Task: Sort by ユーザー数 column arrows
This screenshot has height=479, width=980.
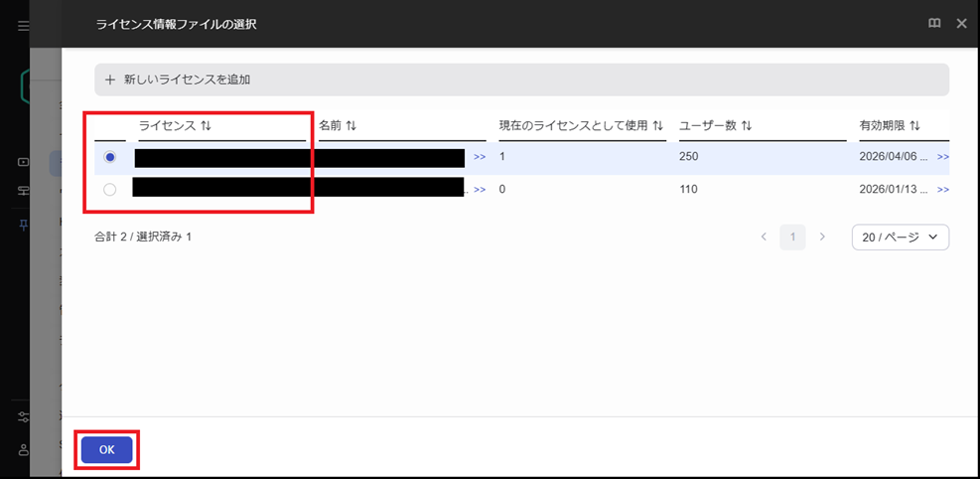Action: pos(747,125)
